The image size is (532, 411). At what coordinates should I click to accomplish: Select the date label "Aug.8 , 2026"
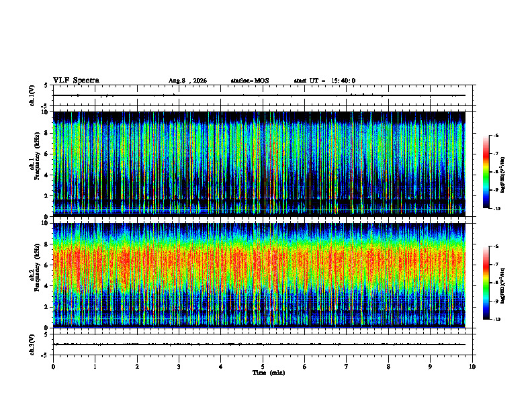(x=187, y=81)
